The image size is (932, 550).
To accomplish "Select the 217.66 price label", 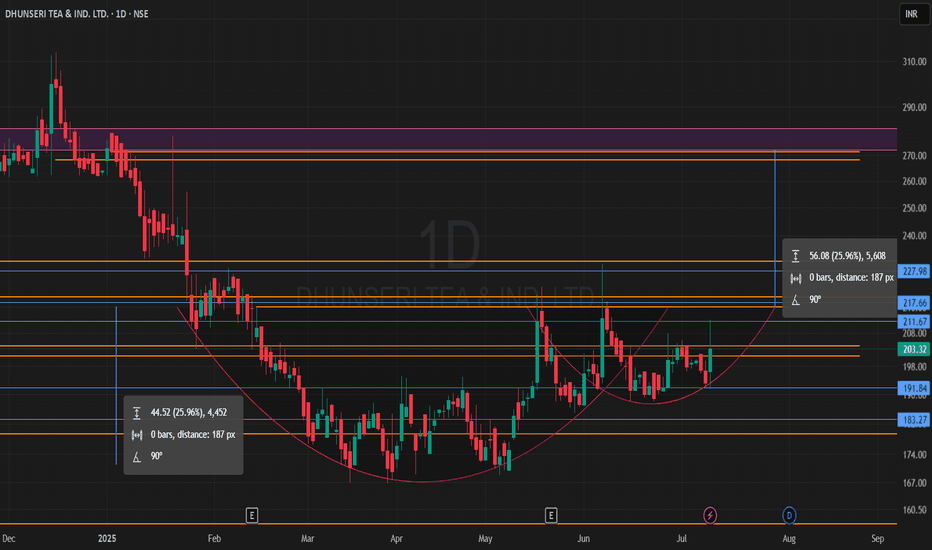I will coord(914,303).
